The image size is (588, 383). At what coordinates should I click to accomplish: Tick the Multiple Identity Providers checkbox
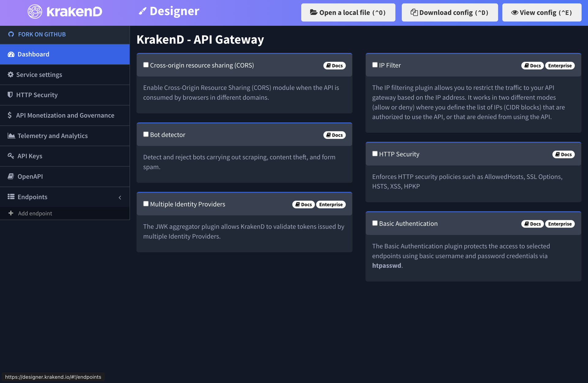click(x=146, y=204)
